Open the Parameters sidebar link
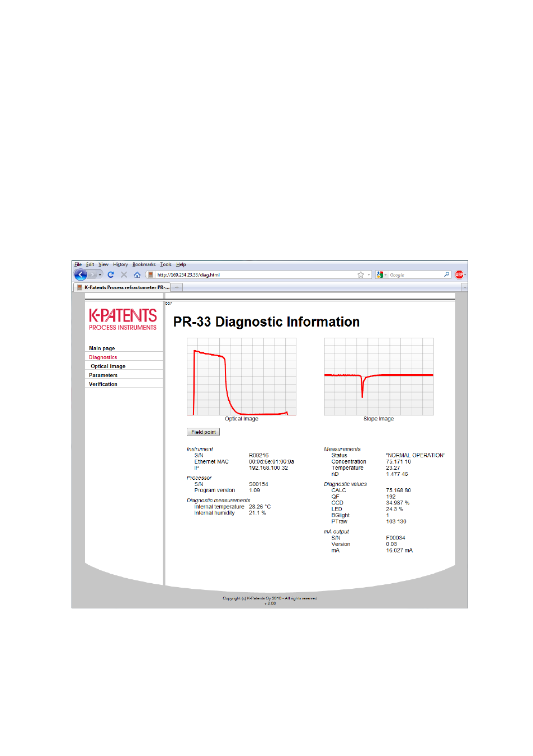Image resolution: width=533 pixels, height=756 pixels. coord(103,375)
